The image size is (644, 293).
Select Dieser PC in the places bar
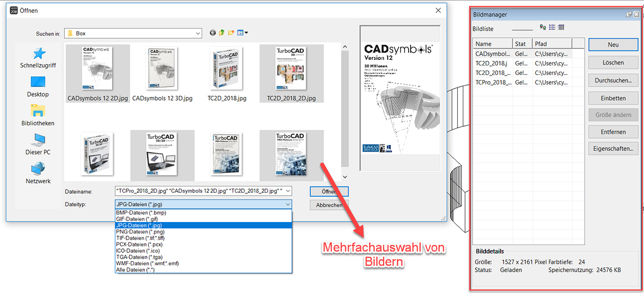click(38, 144)
